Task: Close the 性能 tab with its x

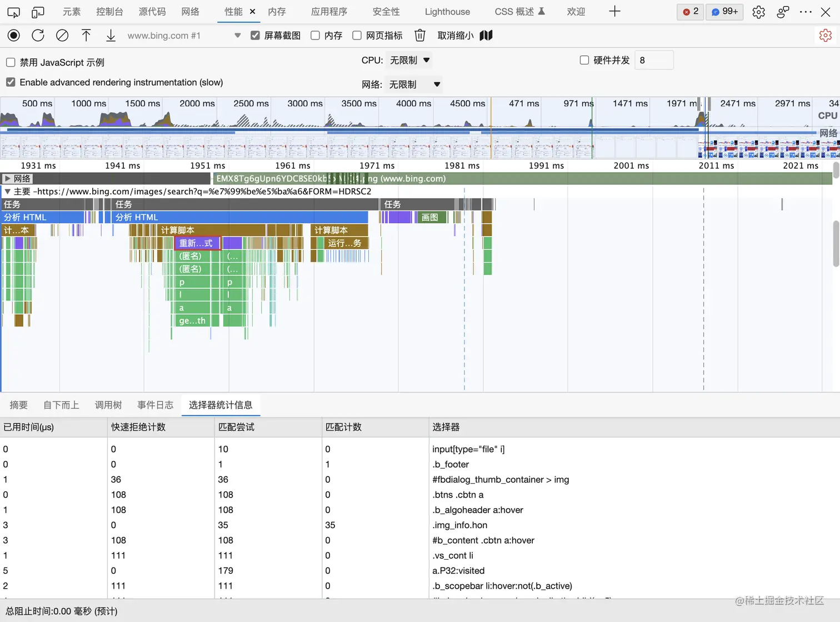Action: [252, 12]
